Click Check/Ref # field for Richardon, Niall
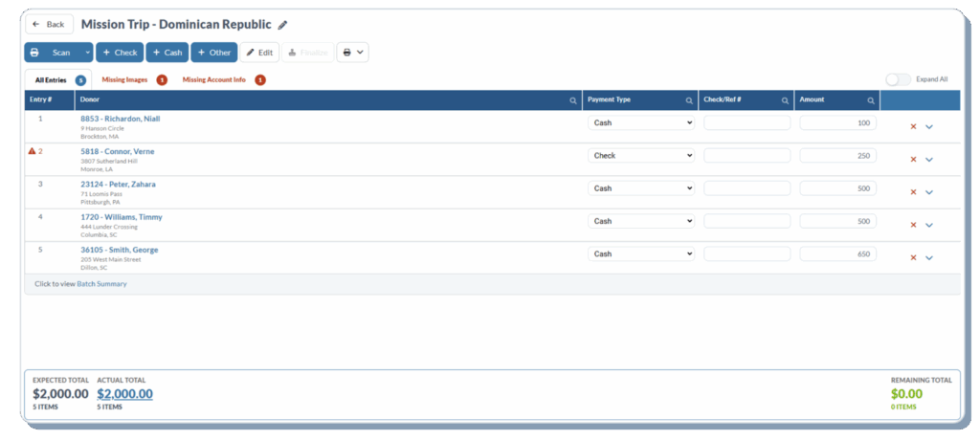Viewport: 980px width, 440px height. coord(746,123)
